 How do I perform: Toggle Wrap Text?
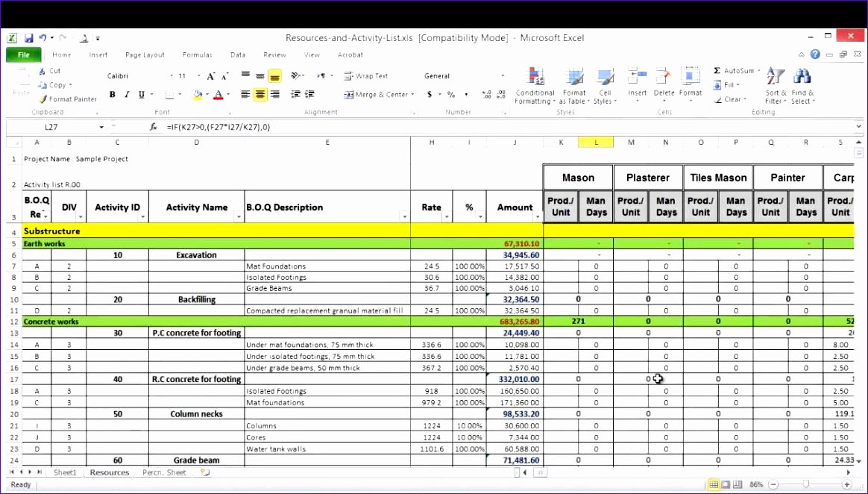point(365,76)
